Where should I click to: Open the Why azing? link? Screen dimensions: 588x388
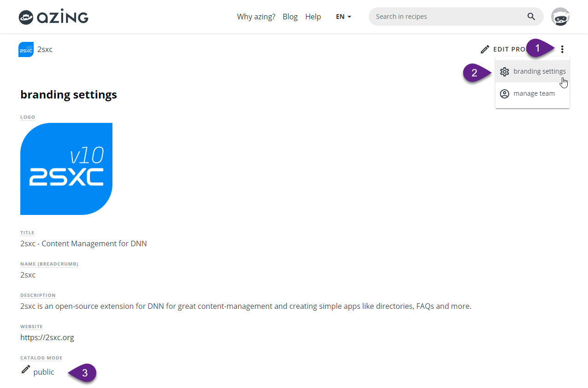coord(256,17)
